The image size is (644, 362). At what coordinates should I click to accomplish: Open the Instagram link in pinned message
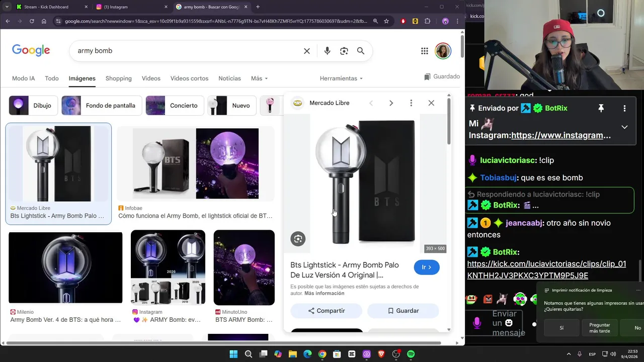(561, 135)
